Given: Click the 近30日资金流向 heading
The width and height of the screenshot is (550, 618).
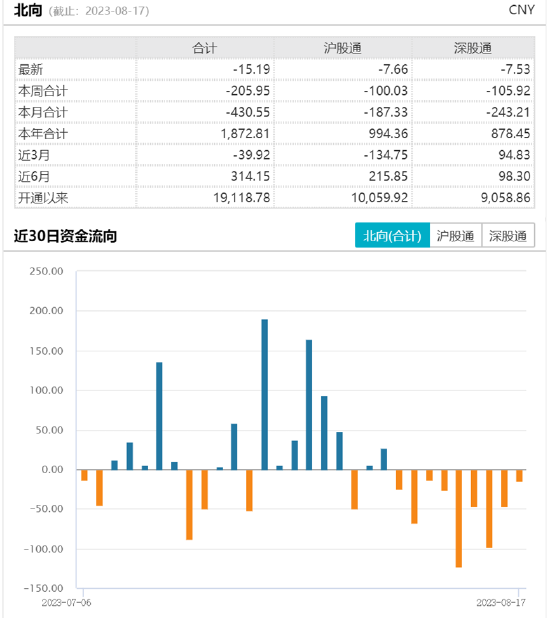Looking at the screenshot, I should click(65, 236).
